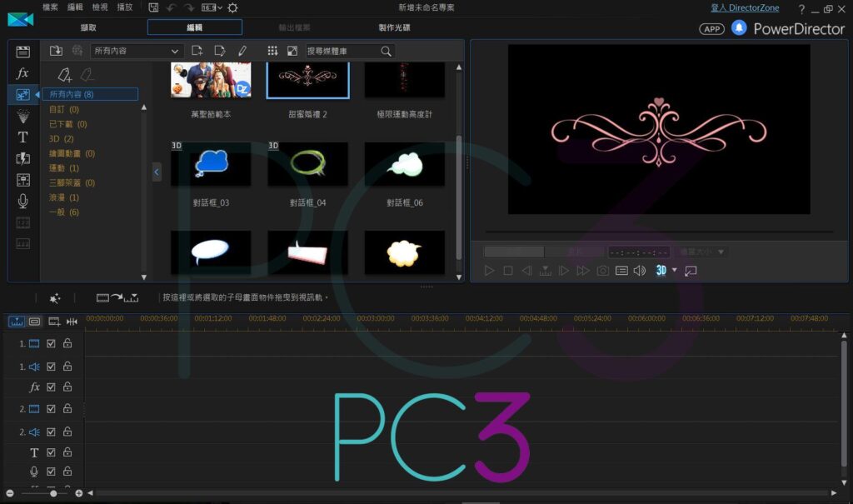Take a snapshot with the camera icon
The width and height of the screenshot is (853, 504).
point(602,271)
